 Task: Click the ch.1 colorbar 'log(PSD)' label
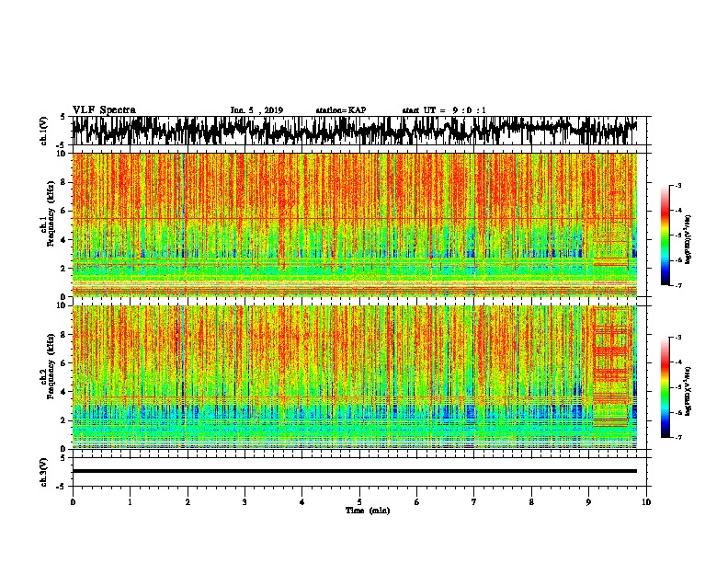688,240
